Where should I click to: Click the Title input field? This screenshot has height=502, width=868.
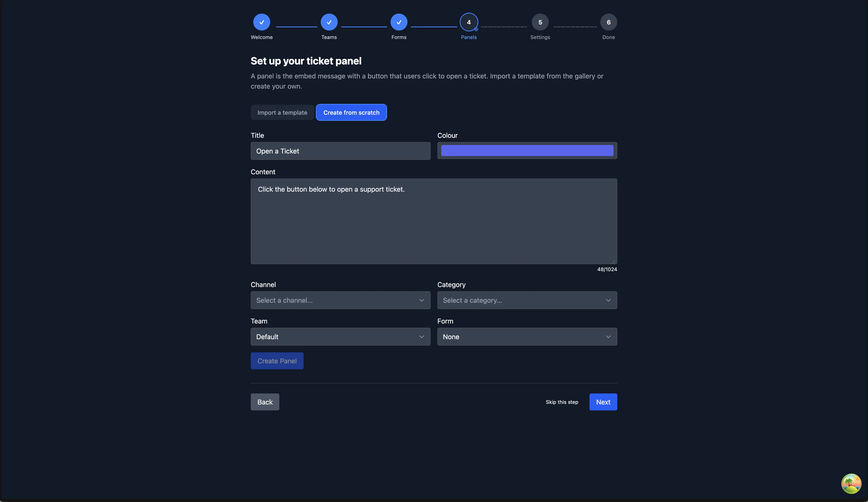point(340,151)
